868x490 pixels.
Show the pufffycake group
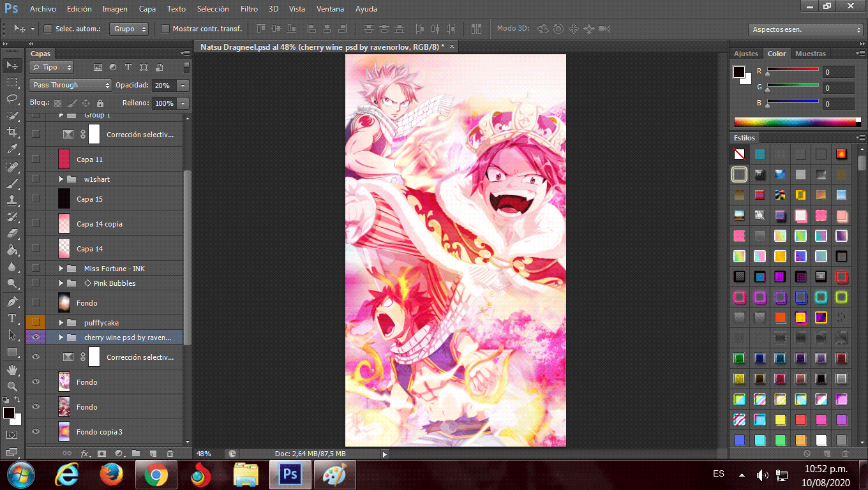coord(36,323)
